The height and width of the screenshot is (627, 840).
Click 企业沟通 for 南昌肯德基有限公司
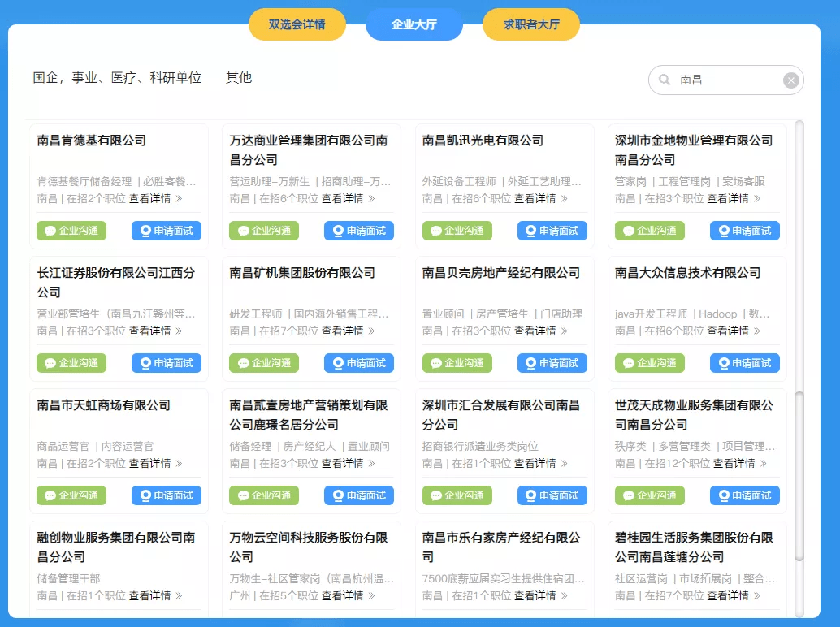click(x=71, y=231)
